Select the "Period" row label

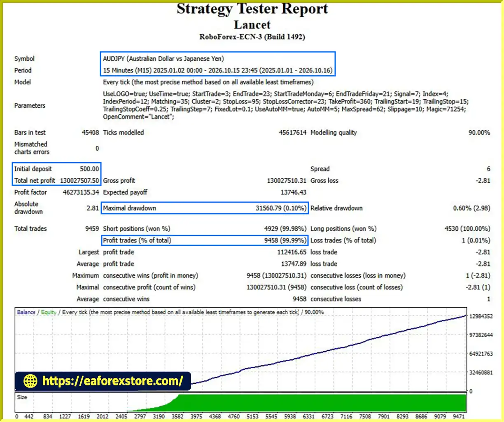pyautogui.click(x=23, y=70)
